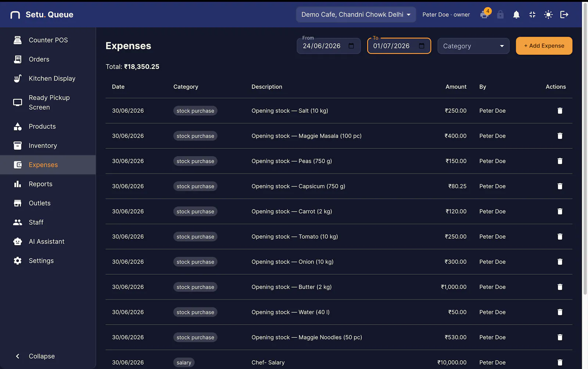
Task: Go to Orders page
Action: tap(48, 59)
